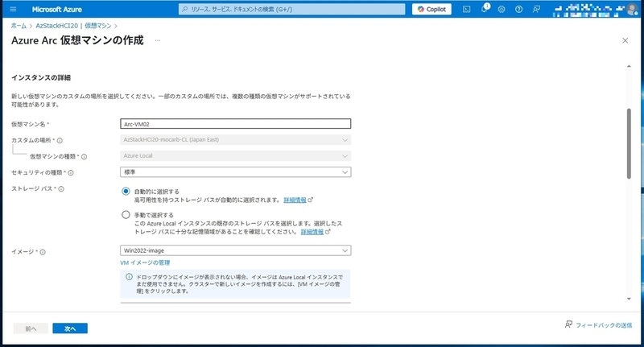
Task: Close the Azure Arc VM creation pane
Action: tap(625, 40)
